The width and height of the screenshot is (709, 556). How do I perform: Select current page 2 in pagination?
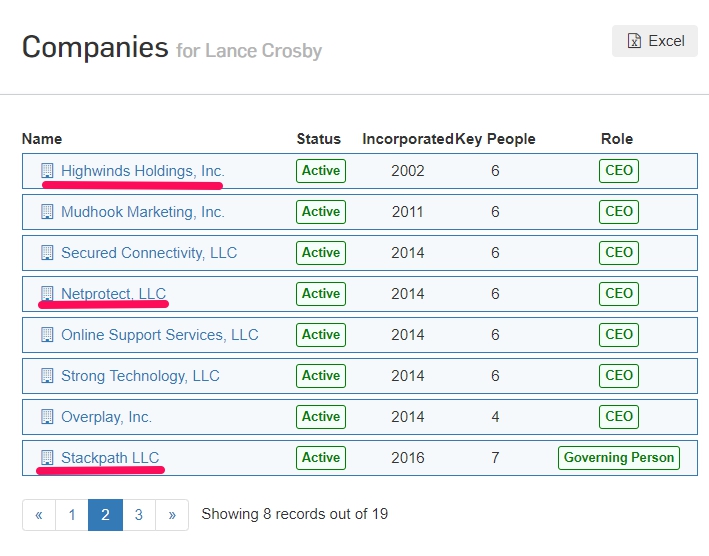tap(105, 515)
